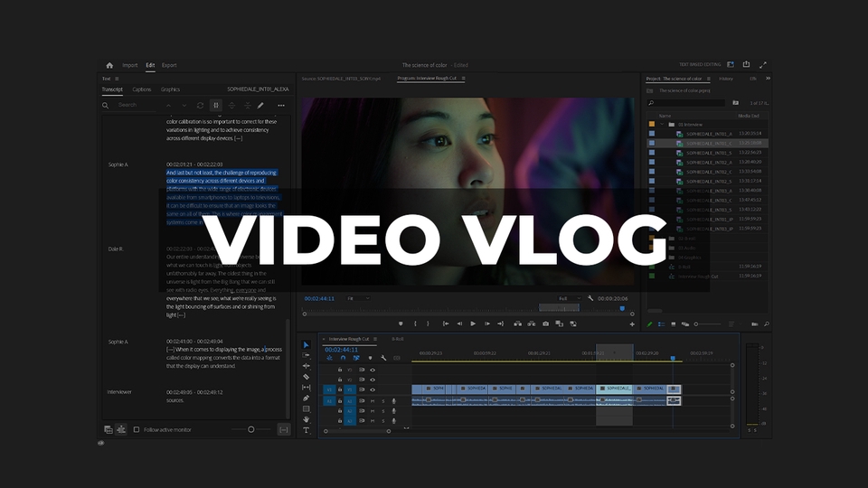Viewport: 868px width, 488px height.
Task: Go to the Home screen icon
Action: tap(109, 65)
